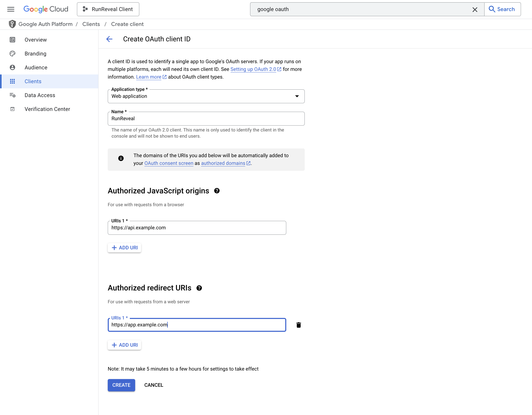Open help for Authorized redirect URIs
The height and width of the screenshot is (415, 532).
tap(199, 288)
